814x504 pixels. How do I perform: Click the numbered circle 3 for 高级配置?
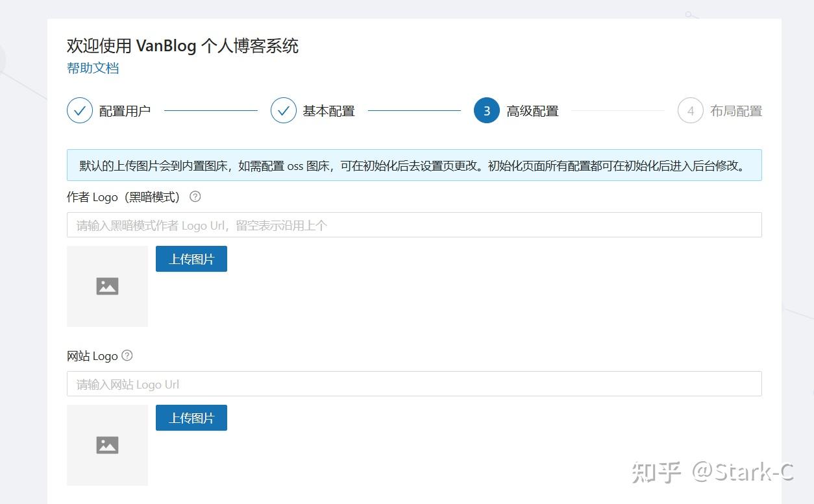(486, 110)
